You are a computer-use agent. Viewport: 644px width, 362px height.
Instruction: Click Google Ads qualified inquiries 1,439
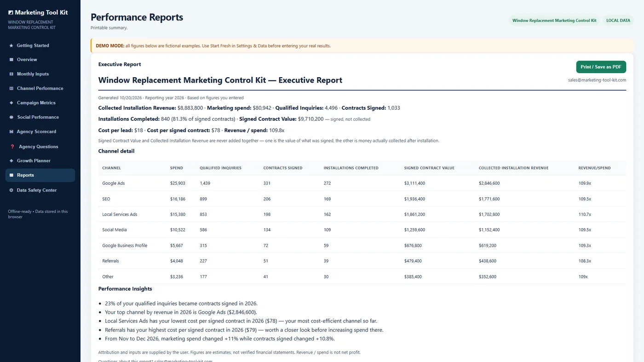pos(205,183)
